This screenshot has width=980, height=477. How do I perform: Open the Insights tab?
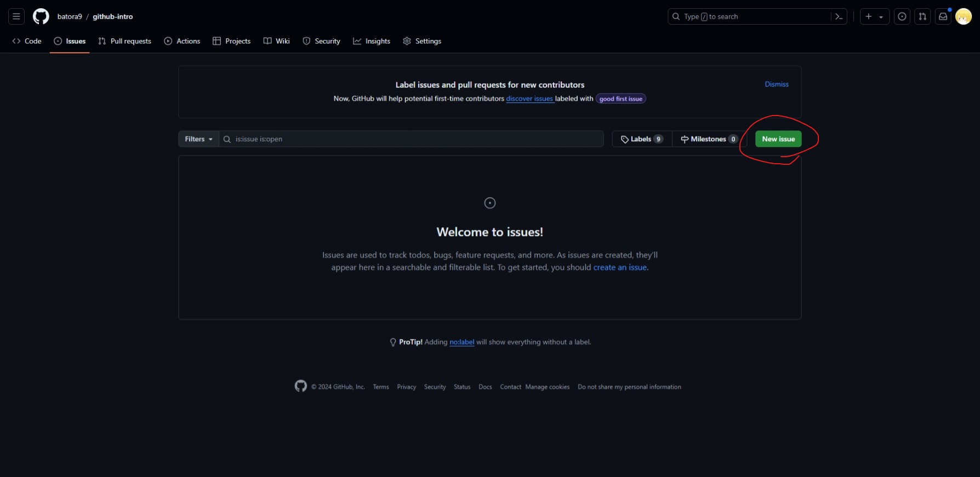tap(372, 41)
